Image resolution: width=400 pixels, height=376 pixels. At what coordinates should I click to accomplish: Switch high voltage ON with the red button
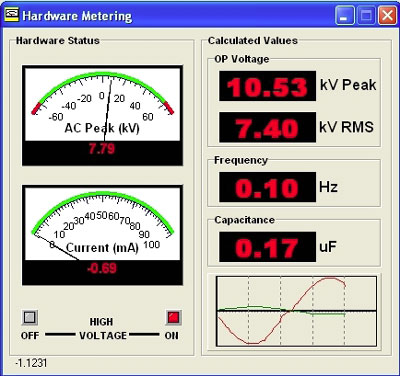(x=173, y=317)
